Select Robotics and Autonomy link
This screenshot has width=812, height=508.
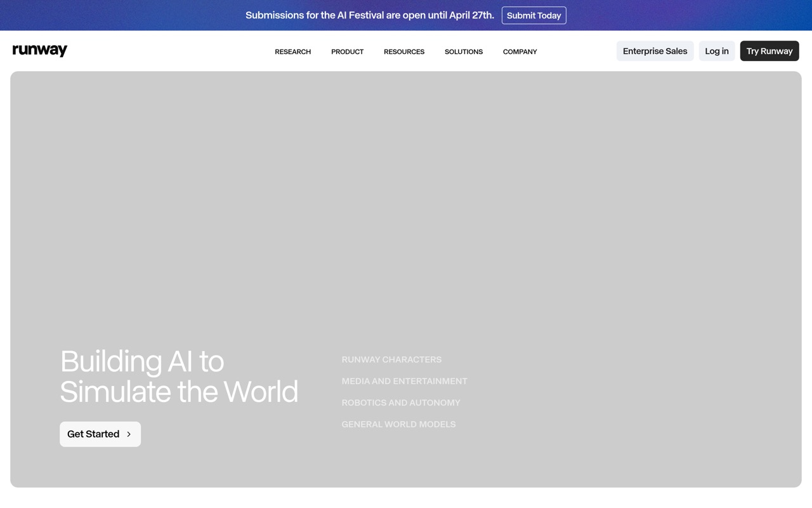point(401,403)
